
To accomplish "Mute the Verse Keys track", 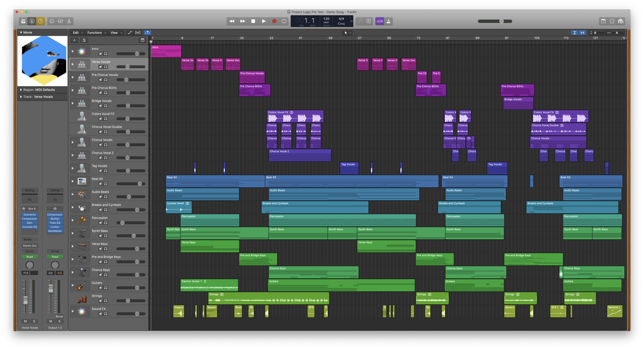I will point(101,248).
